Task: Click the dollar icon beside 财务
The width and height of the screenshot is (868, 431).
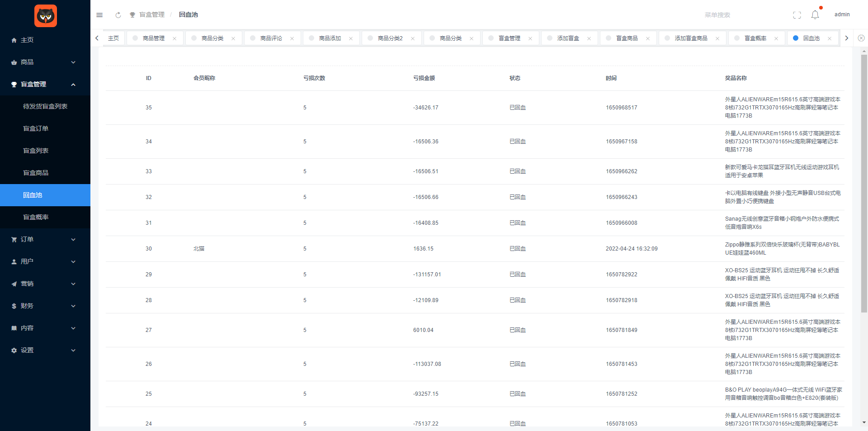Action: (14, 306)
